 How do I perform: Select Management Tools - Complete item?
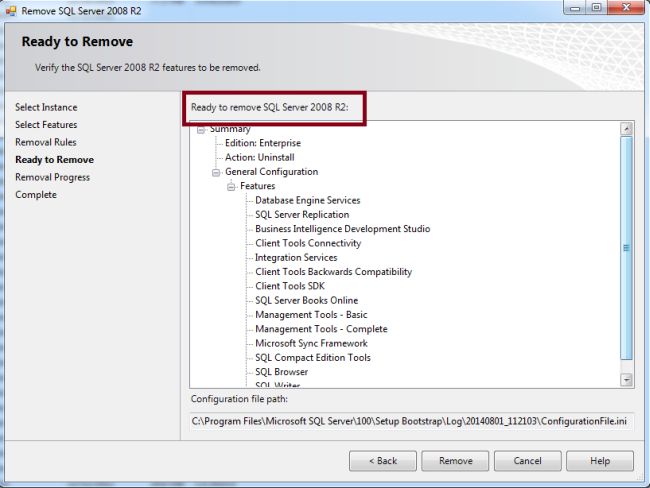321,329
